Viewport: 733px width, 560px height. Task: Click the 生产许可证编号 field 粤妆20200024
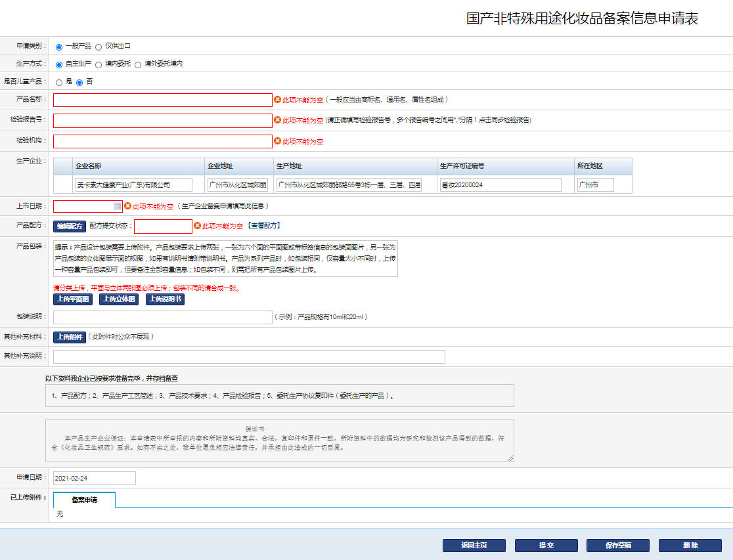[x=500, y=184]
